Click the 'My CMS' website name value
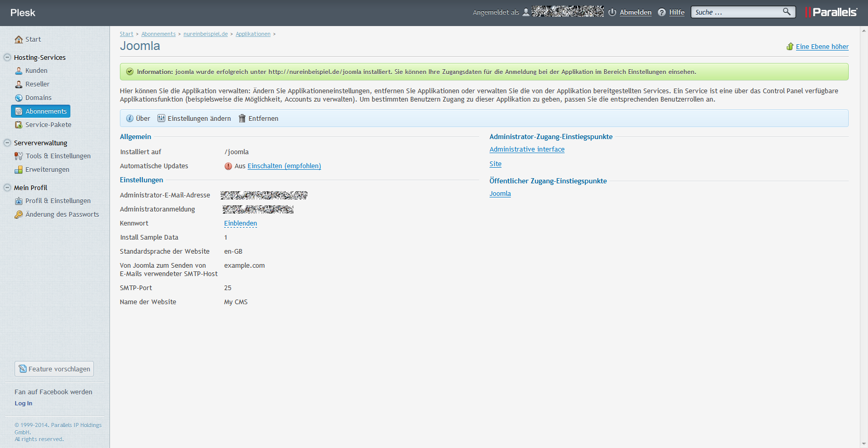The height and width of the screenshot is (448, 868). 236,302
